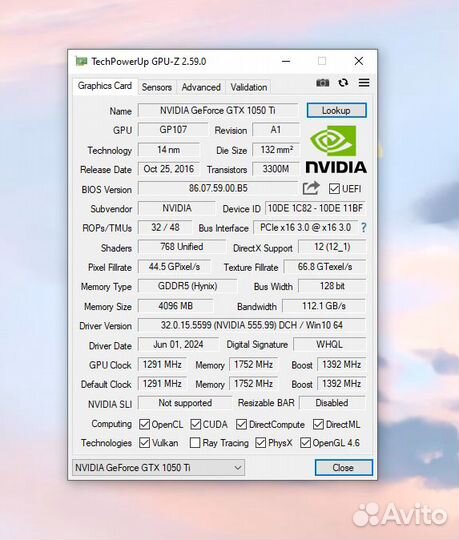Click the Memory Type field GDDR5 (Hynix)
The width and height of the screenshot is (459, 540).
pyautogui.click(x=187, y=286)
